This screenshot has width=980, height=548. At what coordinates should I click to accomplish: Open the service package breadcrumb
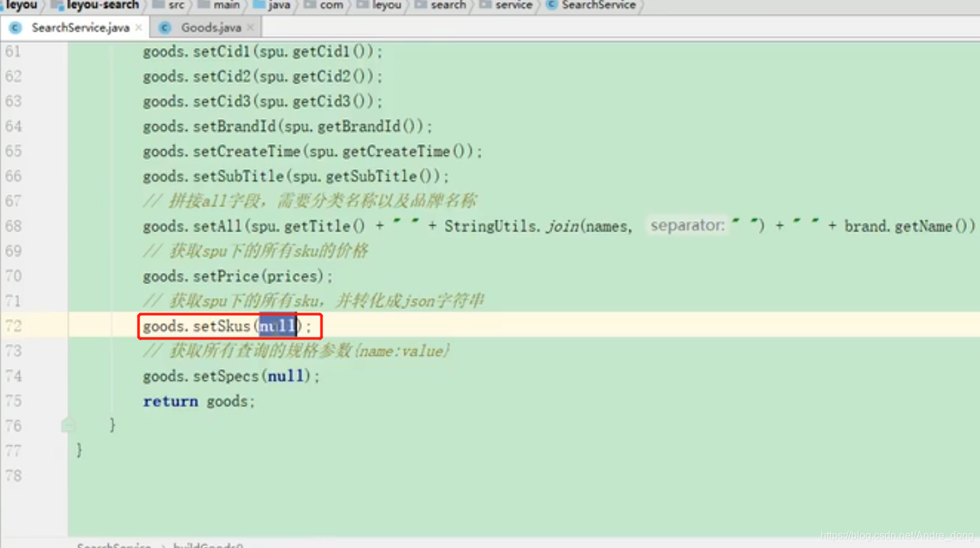(513, 5)
